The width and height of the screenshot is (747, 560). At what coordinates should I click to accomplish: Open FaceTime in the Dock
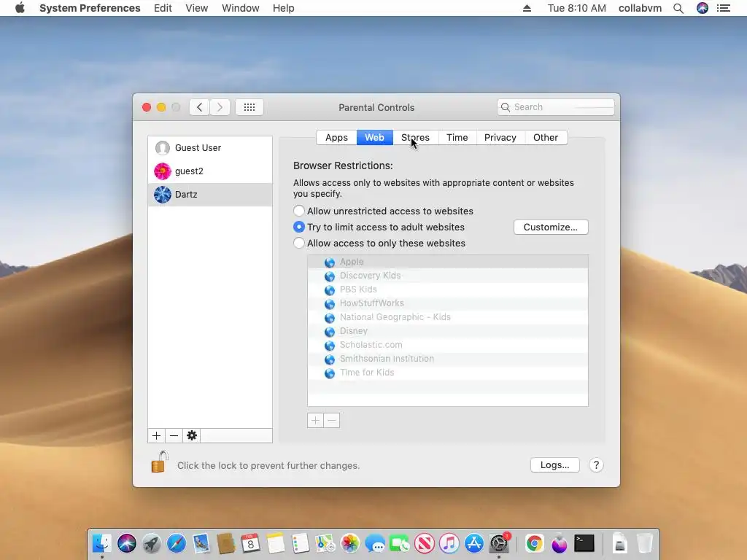(x=400, y=543)
